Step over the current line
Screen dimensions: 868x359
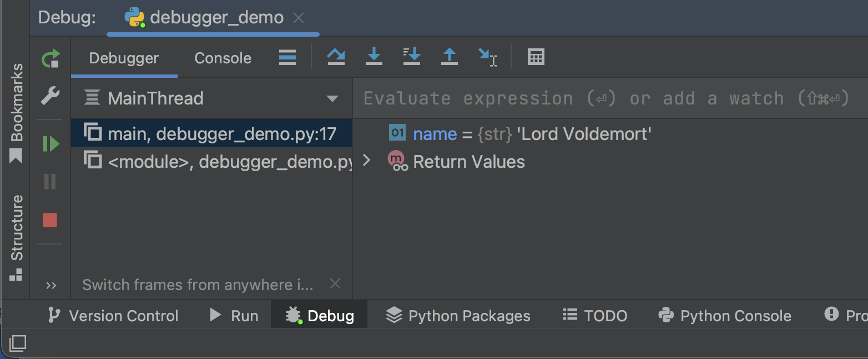pyautogui.click(x=336, y=56)
